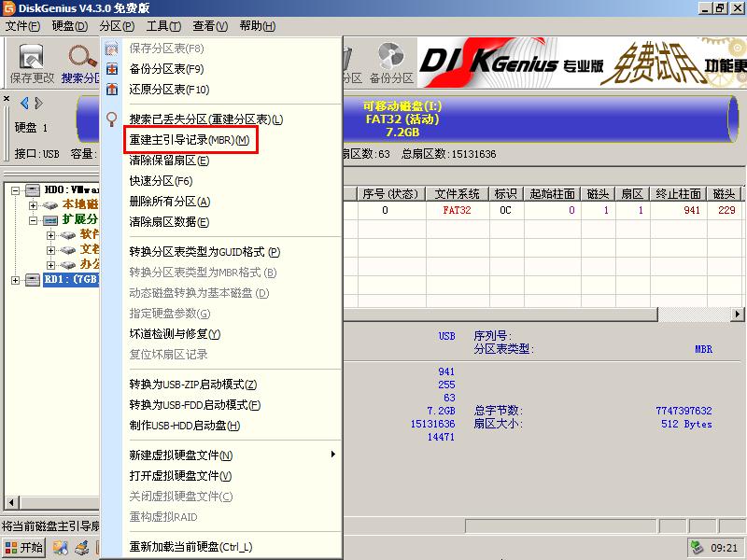The height and width of the screenshot is (560, 747).
Task: Click the taskbar clock showing 09:21
Action: pyautogui.click(x=724, y=548)
